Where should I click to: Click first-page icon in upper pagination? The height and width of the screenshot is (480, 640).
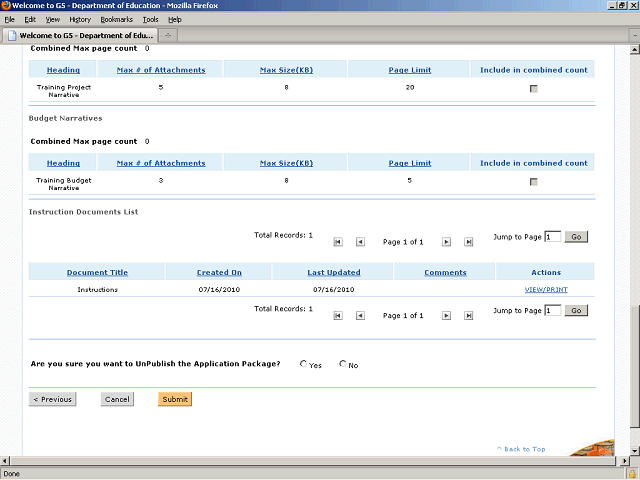338,241
